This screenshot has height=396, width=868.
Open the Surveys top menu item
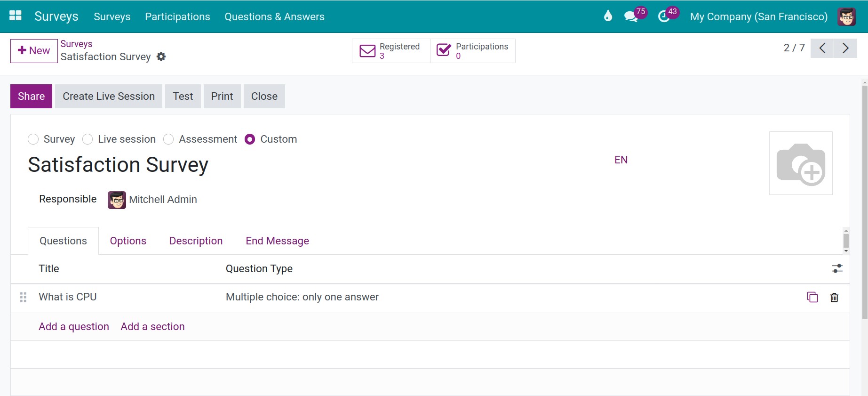pos(112,16)
